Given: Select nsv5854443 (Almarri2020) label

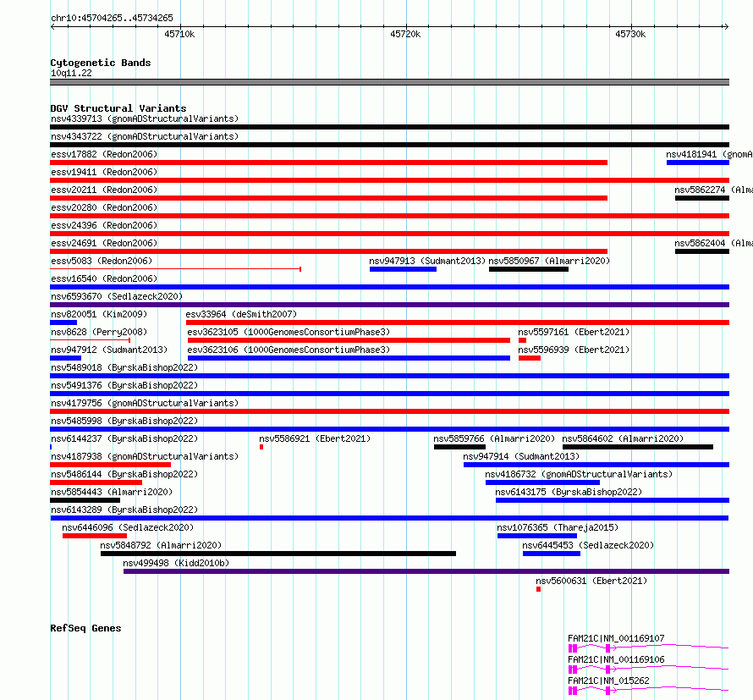Looking at the screenshot, I should 112,492.
